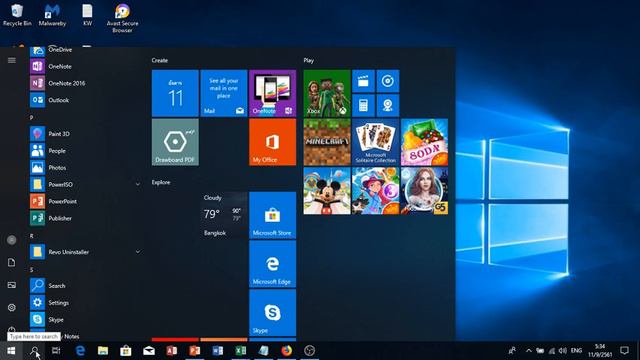Open Microsoft Solitaire Collection tile
The image size is (640, 360).
coord(376,142)
